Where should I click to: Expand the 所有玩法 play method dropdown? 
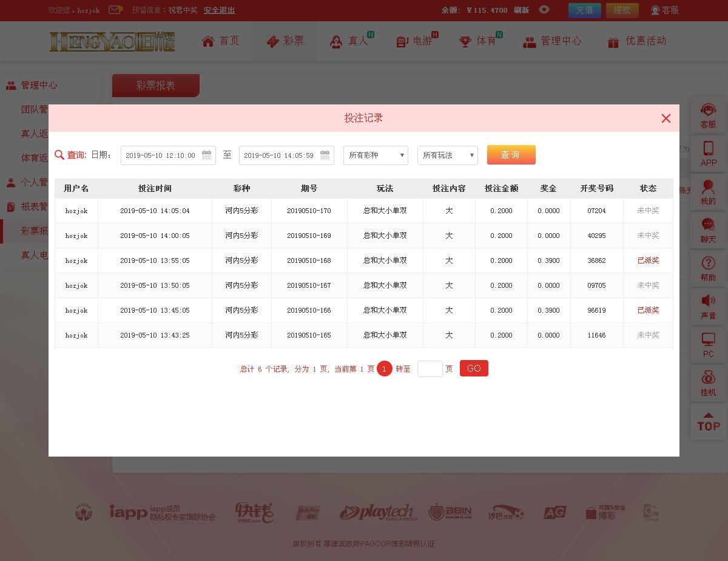click(448, 155)
